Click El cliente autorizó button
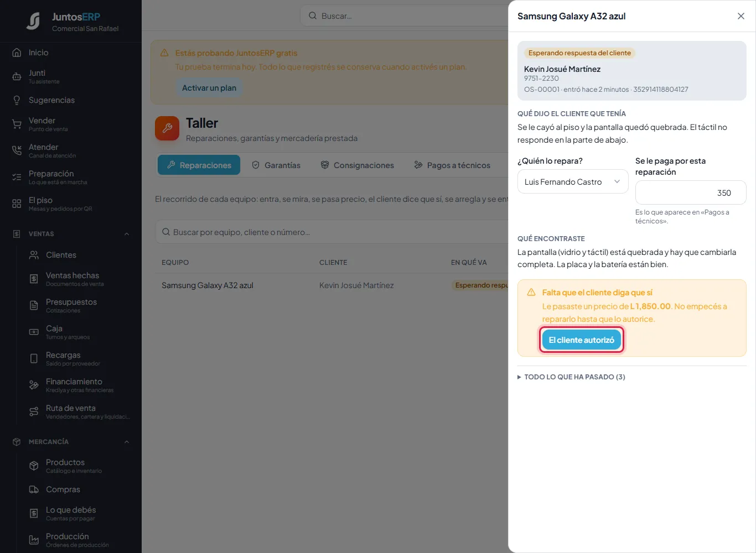This screenshot has width=756, height=553. click(x=581, y=340)
